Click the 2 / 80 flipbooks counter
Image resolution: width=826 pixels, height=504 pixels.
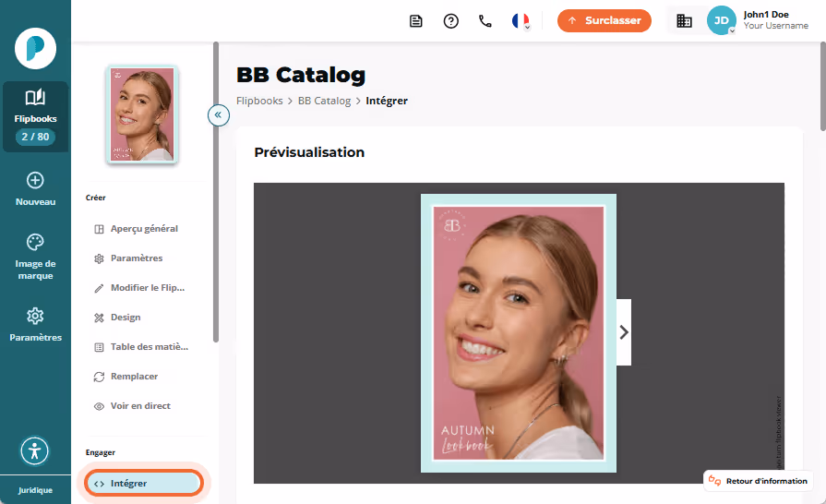(x=35, y=137)
